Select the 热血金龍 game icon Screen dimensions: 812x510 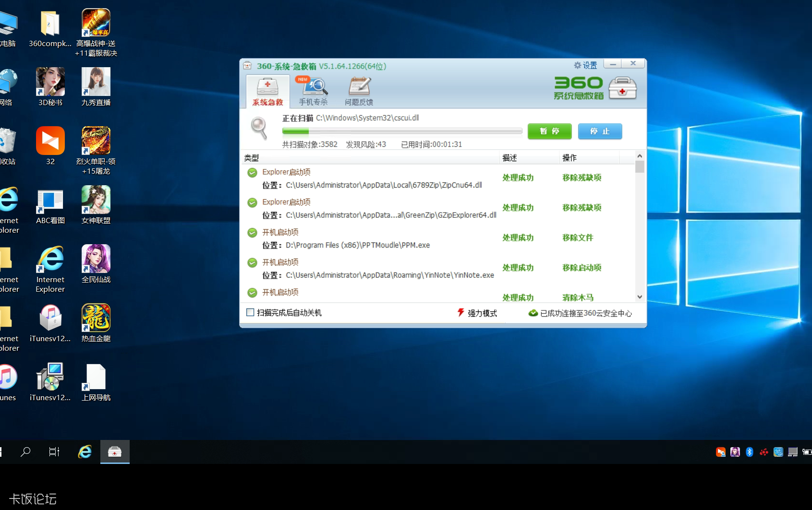click(x=96, y=323)
